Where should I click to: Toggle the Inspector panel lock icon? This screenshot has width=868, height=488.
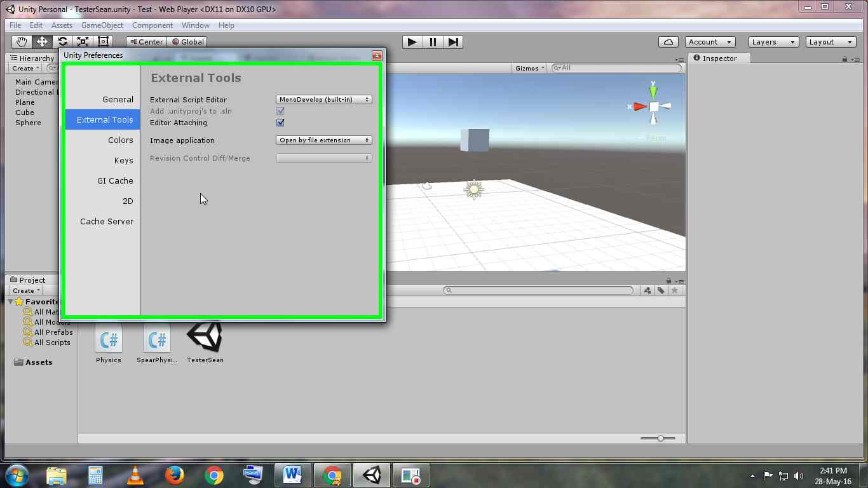844,59
